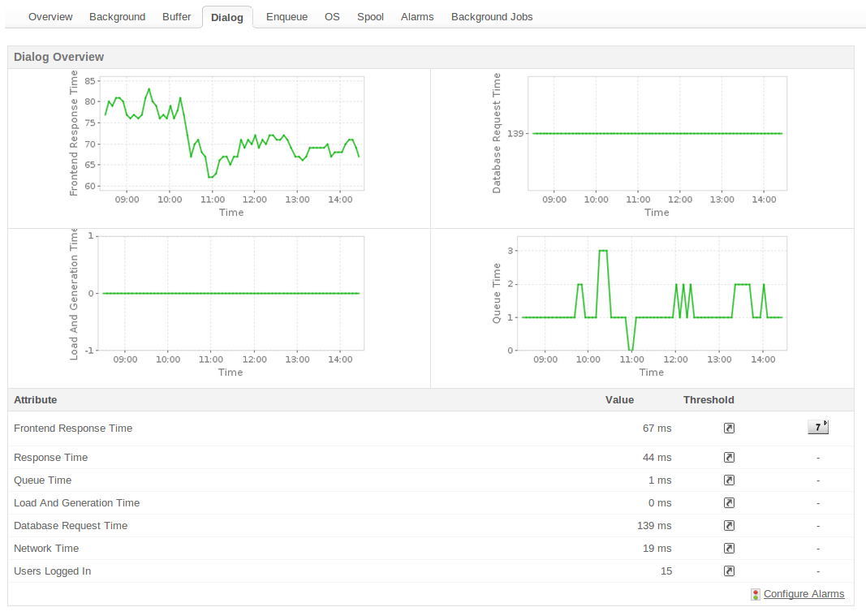Open threshold icon for Response Time row
The image size is (866, 616).
click(729, 458)
